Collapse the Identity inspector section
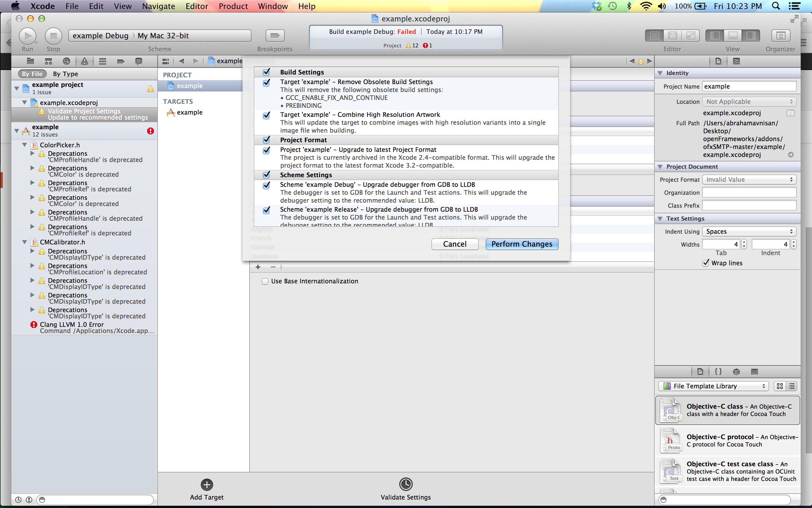The height and width of the screenshot is (508, 812). click(660, 73)
